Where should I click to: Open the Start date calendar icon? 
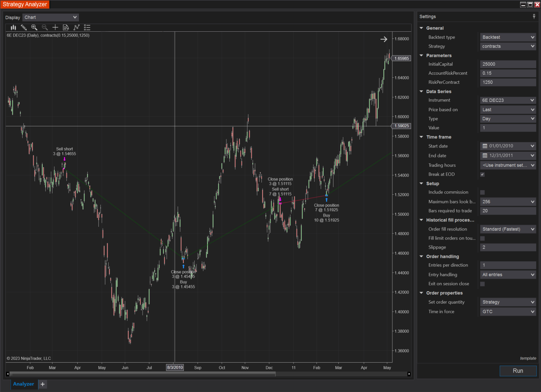pyautogui.click(x=485, y=146)
